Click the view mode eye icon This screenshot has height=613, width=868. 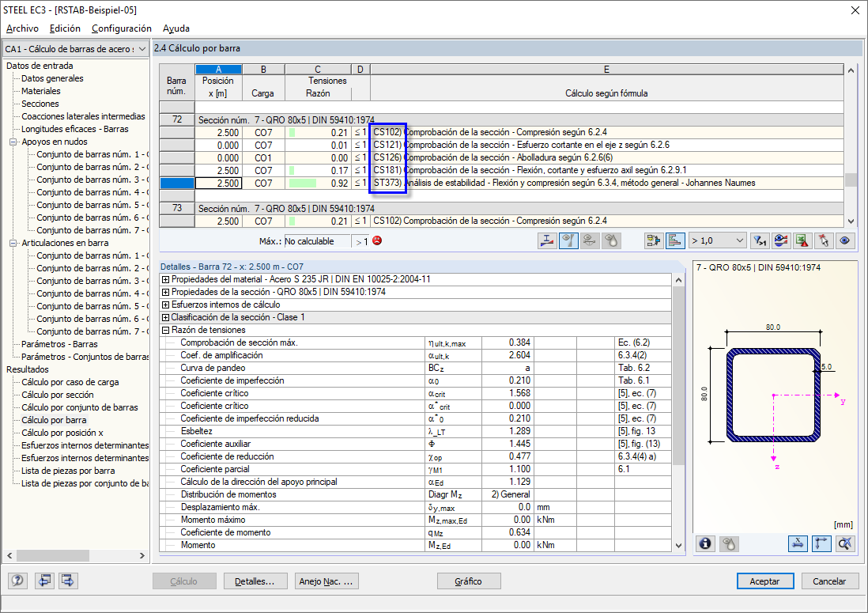(845, 241)
